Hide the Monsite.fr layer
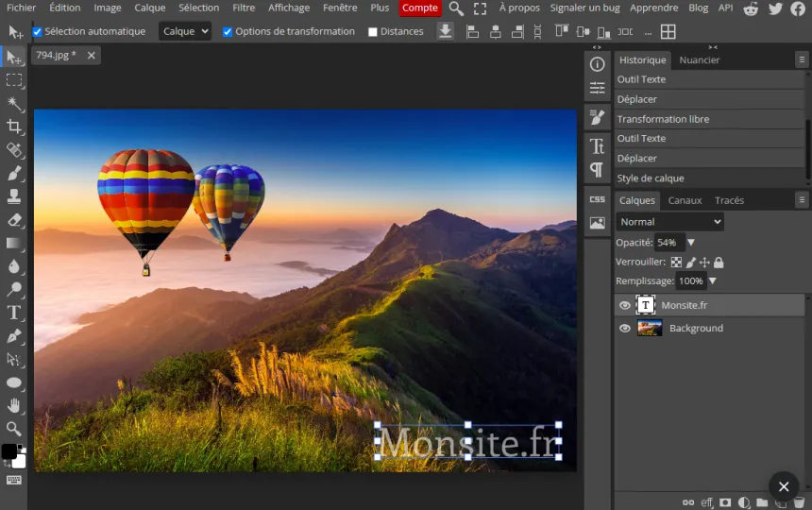Screen dimensions: 812x510 click(625, 305)
